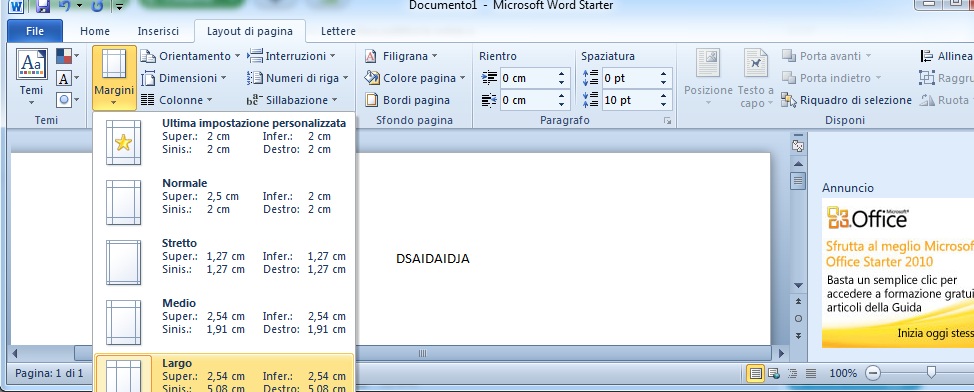Choose the Medio margin preset
The image size is (974, 392).
tap(224, 322)
